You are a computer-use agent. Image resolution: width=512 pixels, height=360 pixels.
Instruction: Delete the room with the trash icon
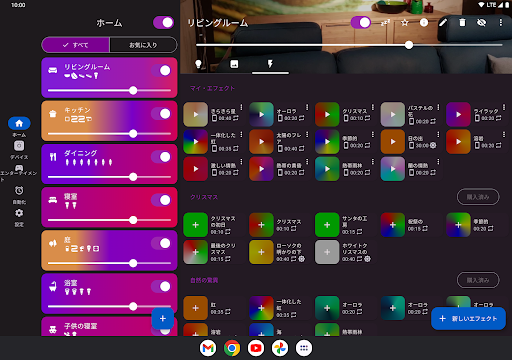pyautogui.click(x=462, y=23)
